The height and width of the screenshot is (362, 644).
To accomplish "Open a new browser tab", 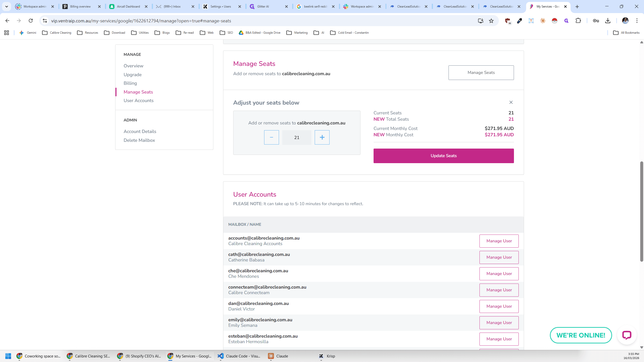I will [577, 7].
